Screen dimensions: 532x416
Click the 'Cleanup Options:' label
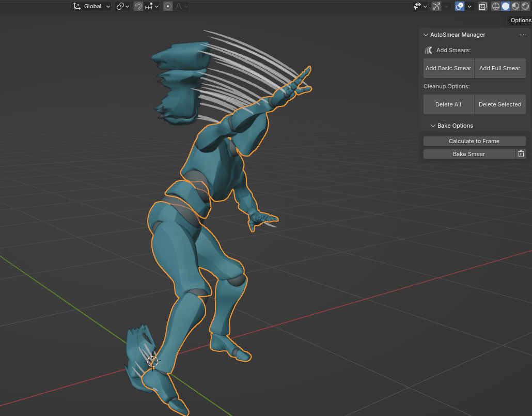(446, 86)
